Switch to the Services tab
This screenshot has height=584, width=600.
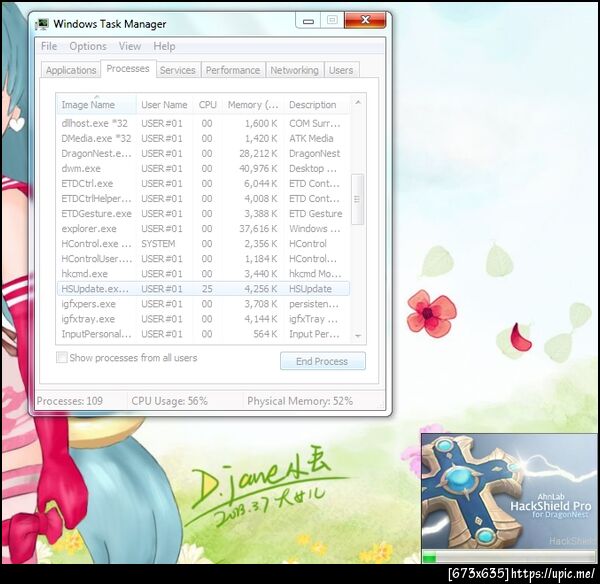tap(178, 70)
